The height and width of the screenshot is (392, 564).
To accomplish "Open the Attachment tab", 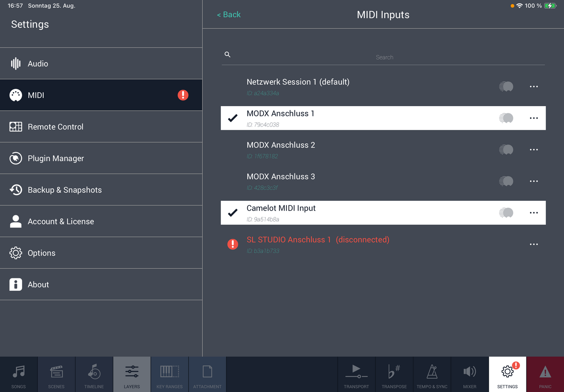I will click(x=207, y=374).
